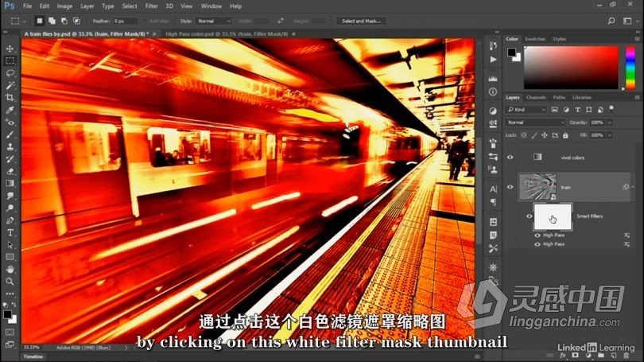The image size is (644, 362).
Task: Click the Select and Mask button
Action: click(362, 21)
